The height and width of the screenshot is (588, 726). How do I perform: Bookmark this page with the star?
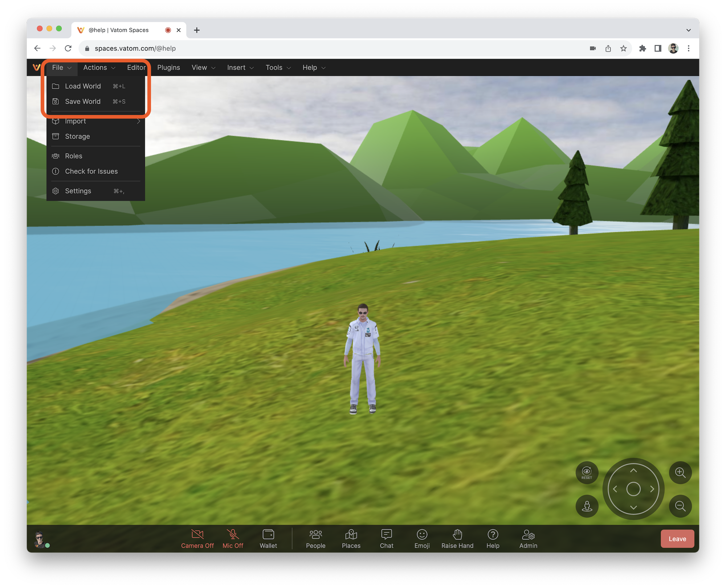[x=623, y=48]
